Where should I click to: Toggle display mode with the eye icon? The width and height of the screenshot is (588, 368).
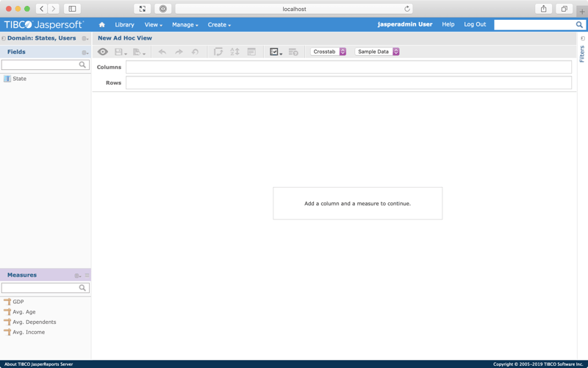(x=102, y=52)
